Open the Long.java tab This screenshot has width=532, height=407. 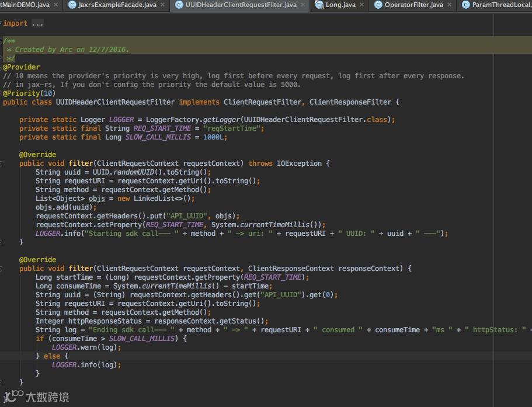[x=340, y=5]
